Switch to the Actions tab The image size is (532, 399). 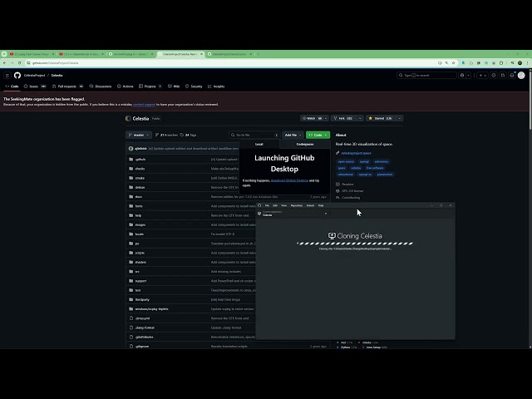point(126,86)
